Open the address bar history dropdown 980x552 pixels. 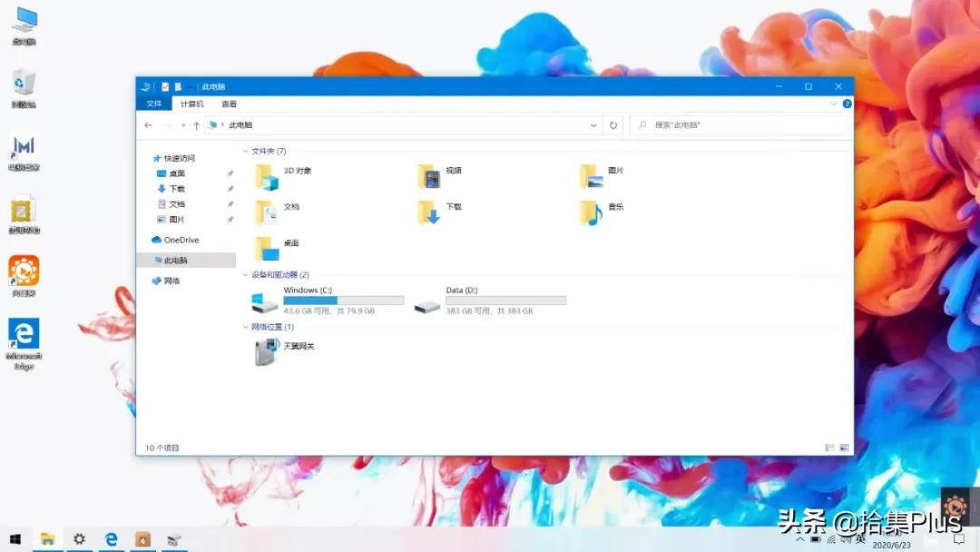click(x=593, y=124)
